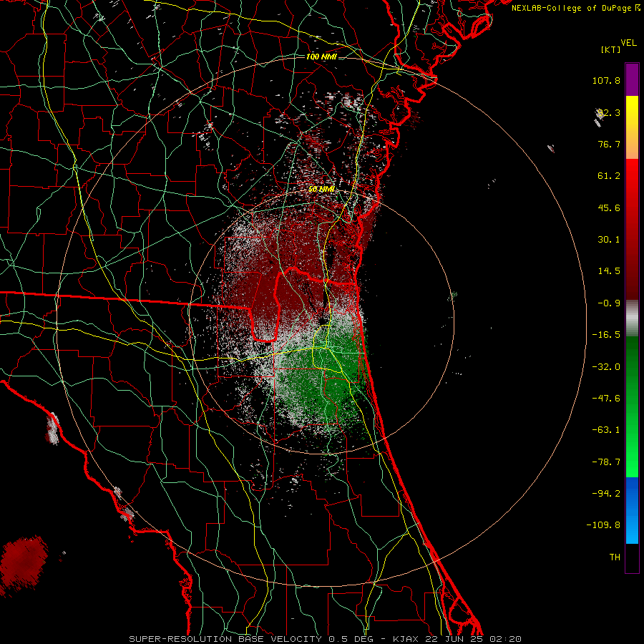Click the 02:20 timestamp

(x=505, y=639)
